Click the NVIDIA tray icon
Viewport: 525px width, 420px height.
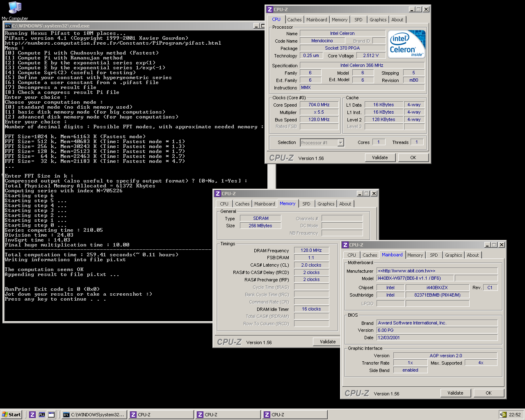coord(503,415)
